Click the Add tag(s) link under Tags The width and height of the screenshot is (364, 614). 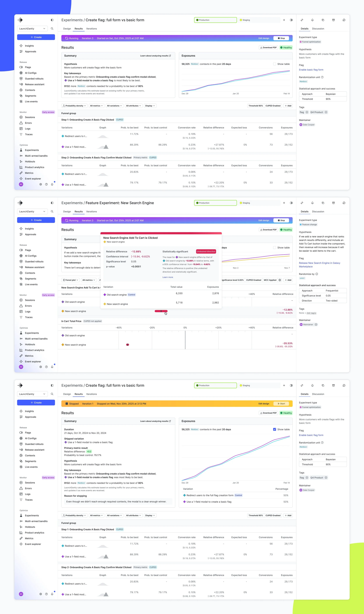311,313
